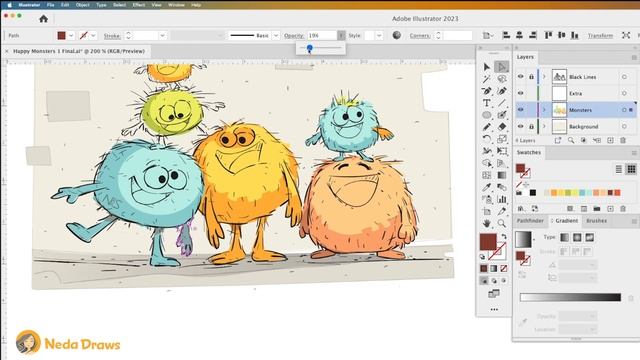Image resolution: width=640 pixels, height=360 pixels.
Task: Select the Selection (black arrow) tool
Action: pos(487,67)
